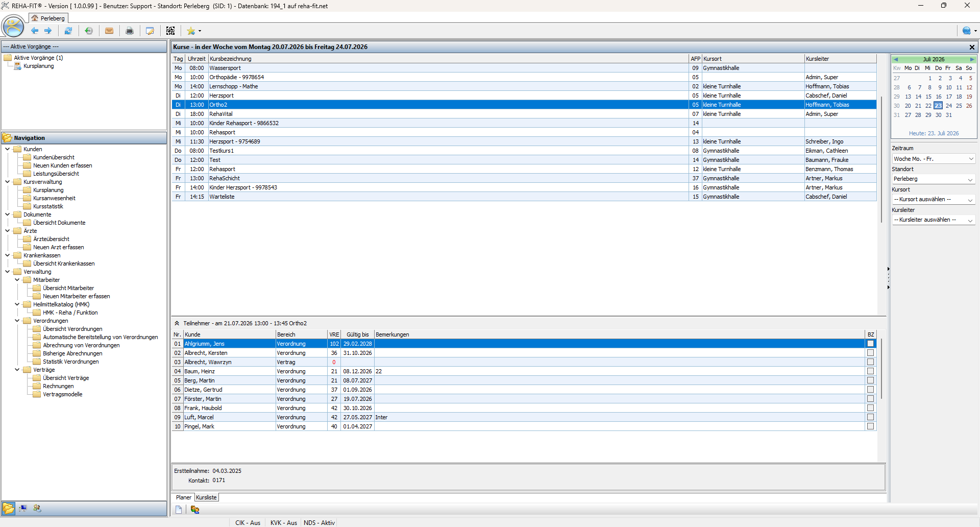Open the inbox tray icon in the toolbar

[x=109, y=31]
